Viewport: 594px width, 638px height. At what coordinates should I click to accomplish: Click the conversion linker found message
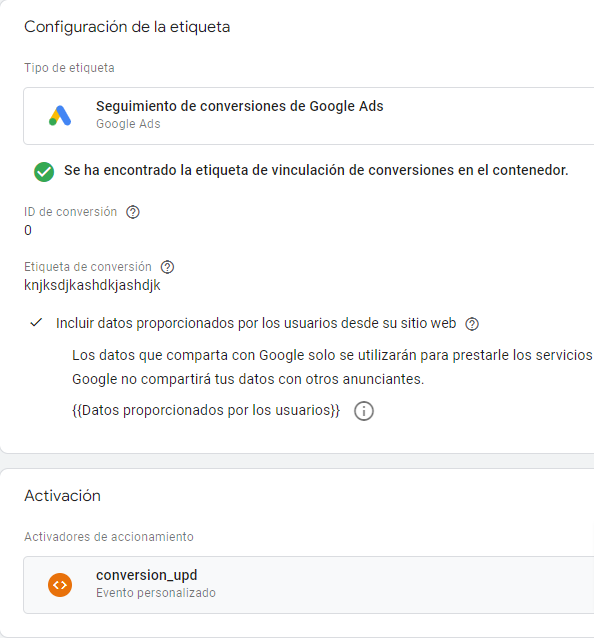(316, 170)
